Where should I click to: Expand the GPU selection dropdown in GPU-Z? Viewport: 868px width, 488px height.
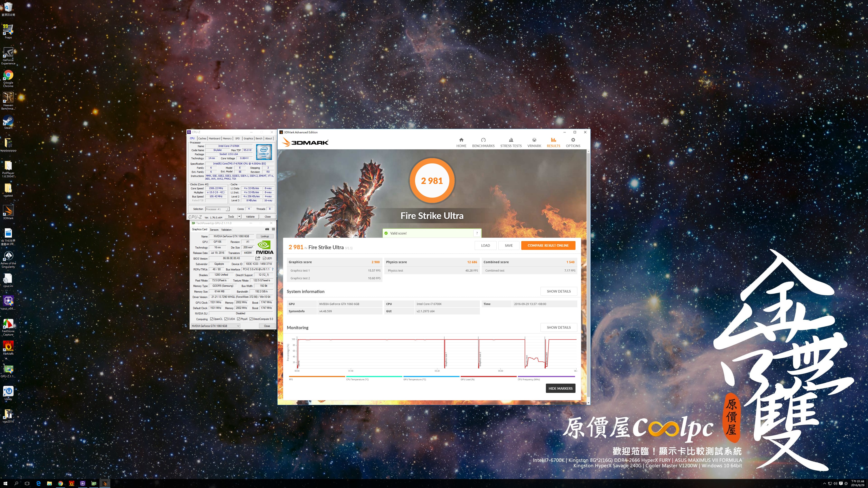click(215, 326)
